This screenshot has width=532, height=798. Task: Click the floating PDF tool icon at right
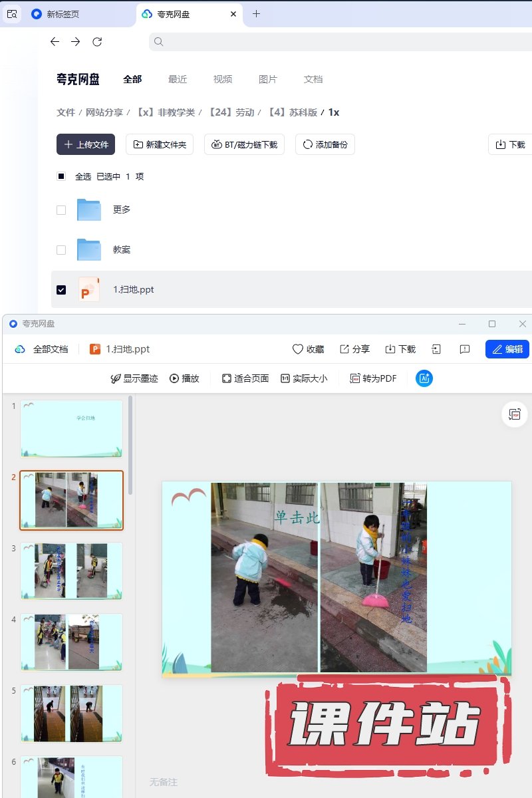tap(514, 414)
